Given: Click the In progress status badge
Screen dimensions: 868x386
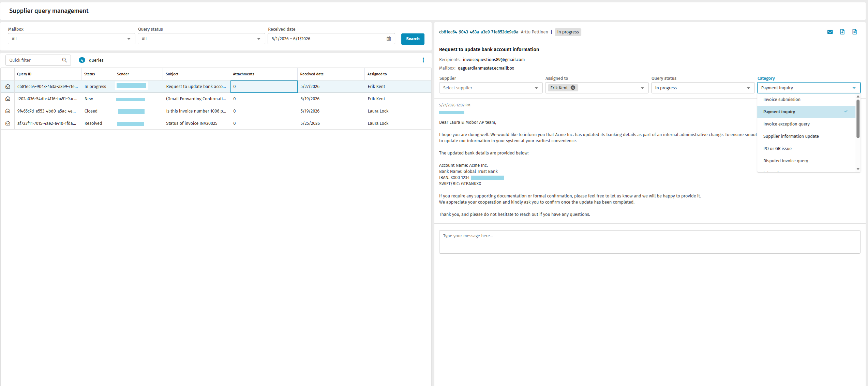Looking at the screenshot, I should coord(568,32).
